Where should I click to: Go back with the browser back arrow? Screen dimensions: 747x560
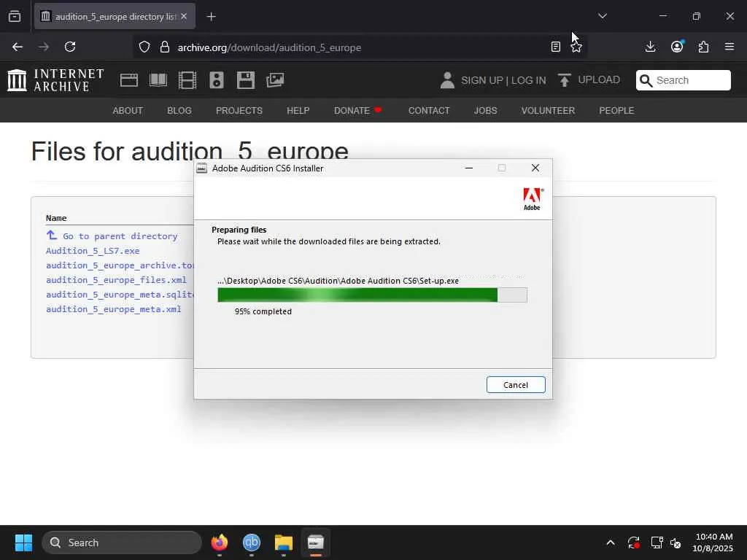[x=18, y=47]
